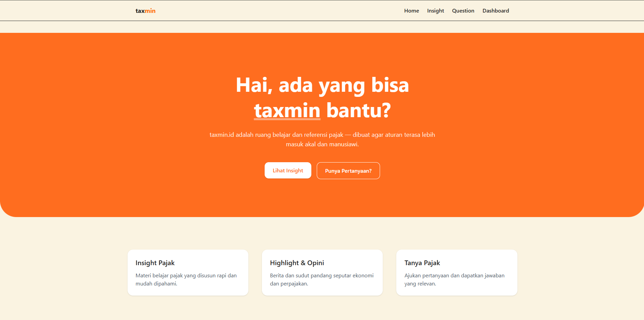Open the Question page from the navbar
The height and width of the screenshot is (320, 644).
click(463, 10)
